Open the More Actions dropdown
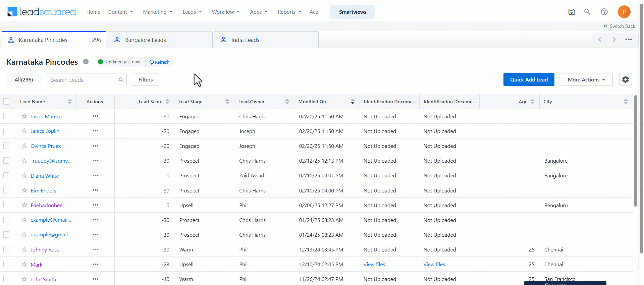 pyautogui.click(x=587, y=79)
